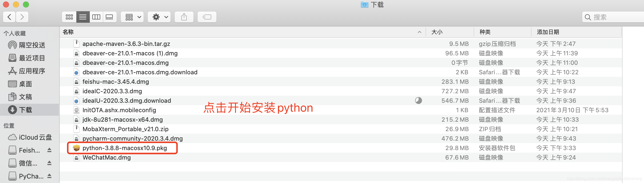Click the 727.2 MB size cell
The image size is (644, 183).
point(455,91)
